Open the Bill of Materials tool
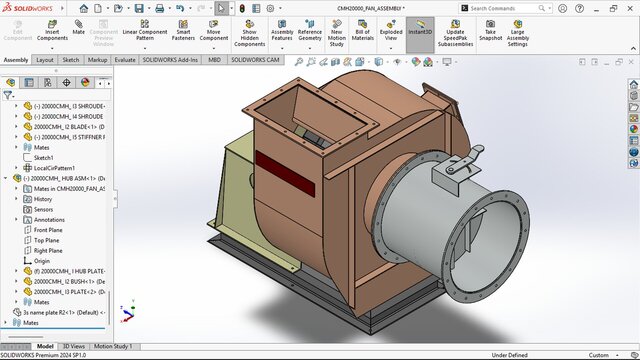Screen dimensions: 640x360 tap(362, 30)
